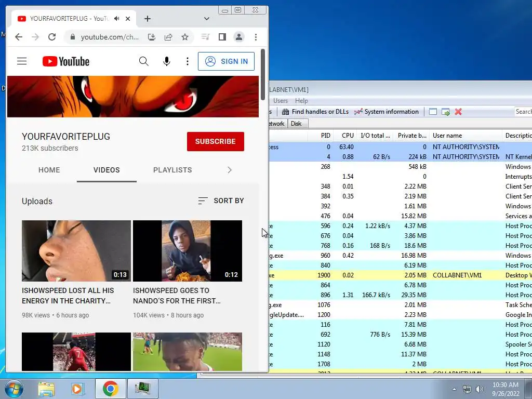Open Help menu in Process Hacker
532x399 pixels.
(302, 101)
